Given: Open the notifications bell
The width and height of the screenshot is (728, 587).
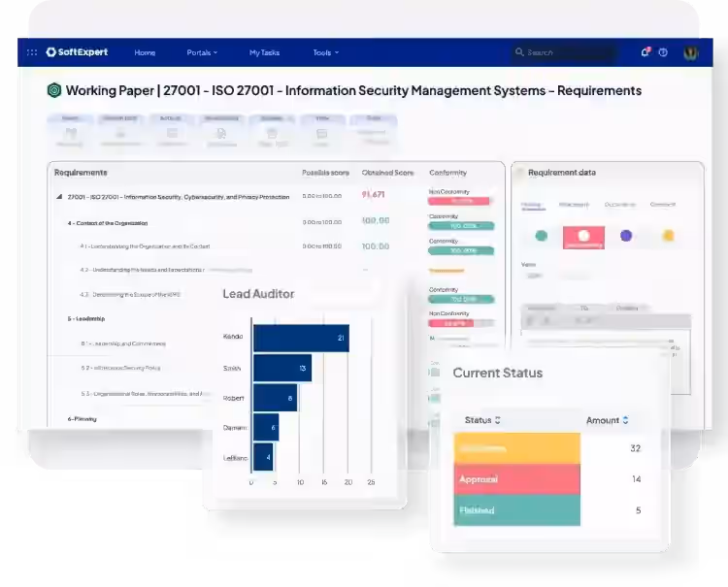Looking at the screenshot, I should pos(645,52).
